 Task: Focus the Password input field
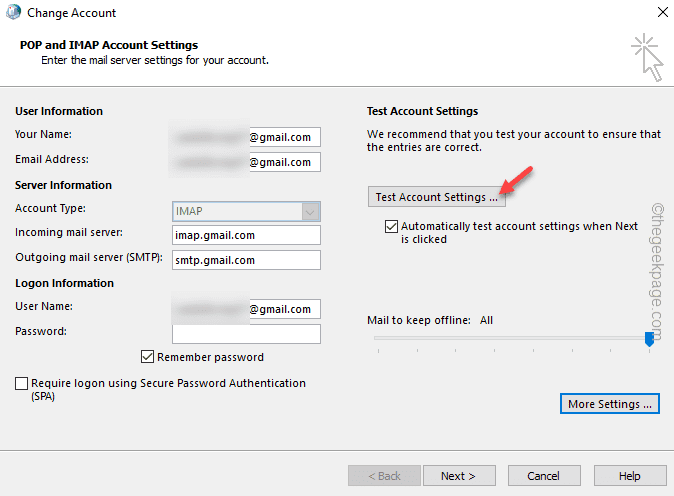point(246,334)
